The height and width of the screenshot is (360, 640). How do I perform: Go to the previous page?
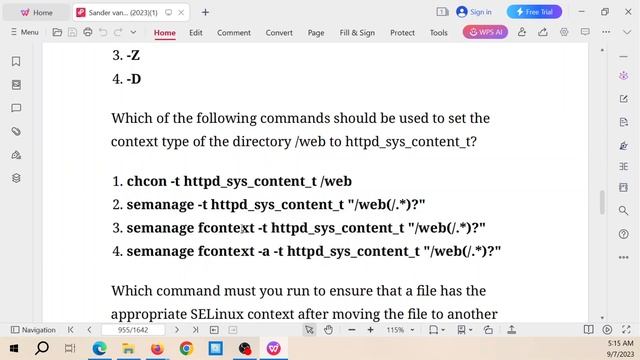click(89, 330)
